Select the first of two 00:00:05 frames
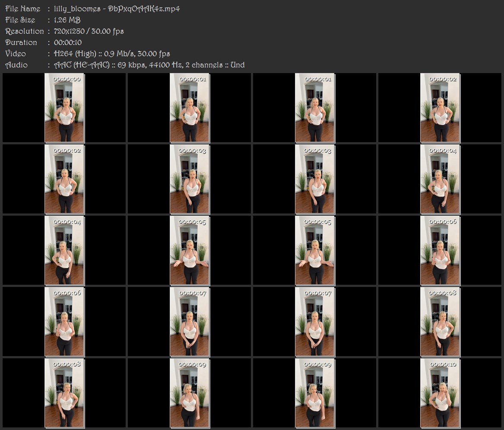 [x=190, y=251]
